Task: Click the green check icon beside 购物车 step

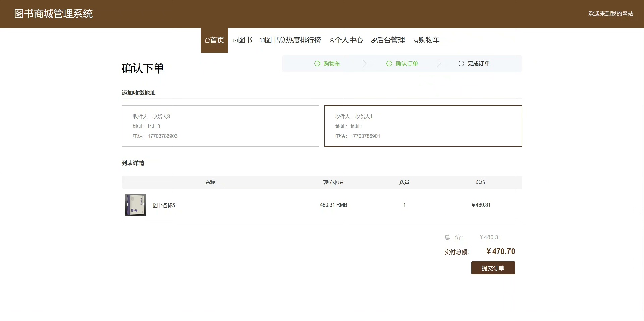Action: coord(317,64)
